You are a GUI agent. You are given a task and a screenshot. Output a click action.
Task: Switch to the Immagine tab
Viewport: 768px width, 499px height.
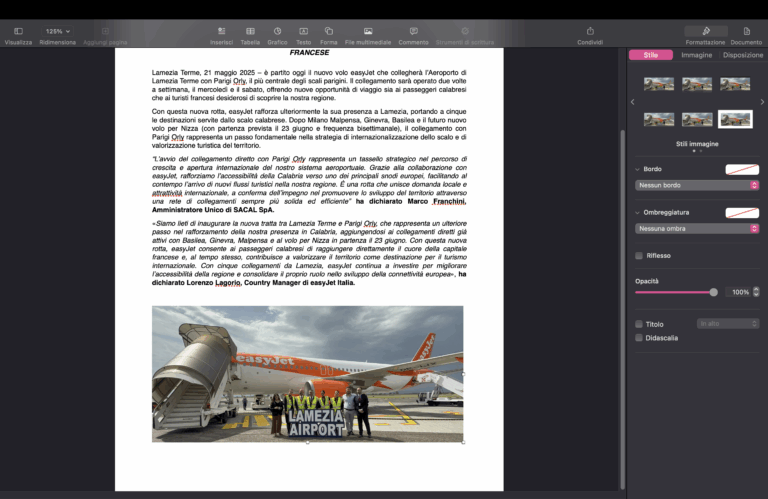[x=696, y=55]
